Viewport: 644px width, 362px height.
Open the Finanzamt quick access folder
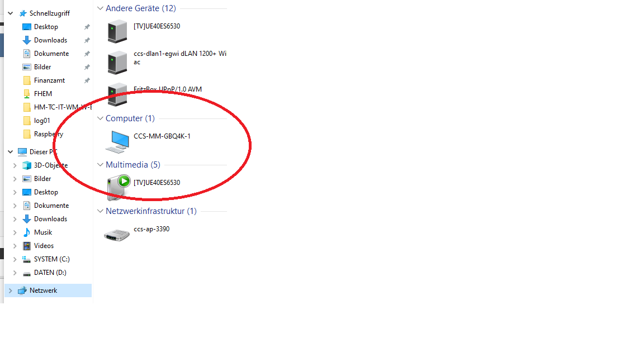[49, 80]
